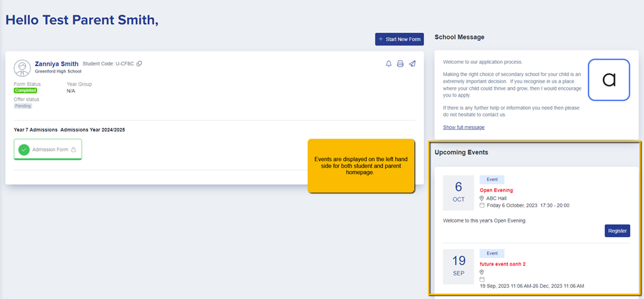
Task: Click calendar icon beside Friday 6 October
Action: coord(482,205)
